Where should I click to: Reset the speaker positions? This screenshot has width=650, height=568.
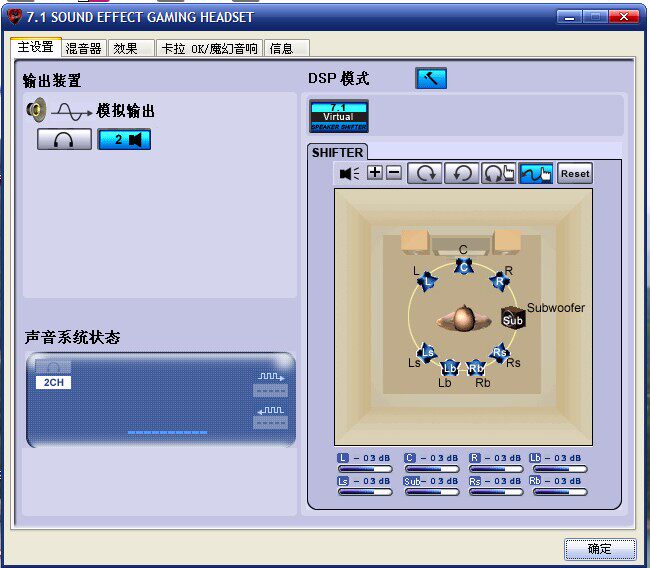coord(575,173)
